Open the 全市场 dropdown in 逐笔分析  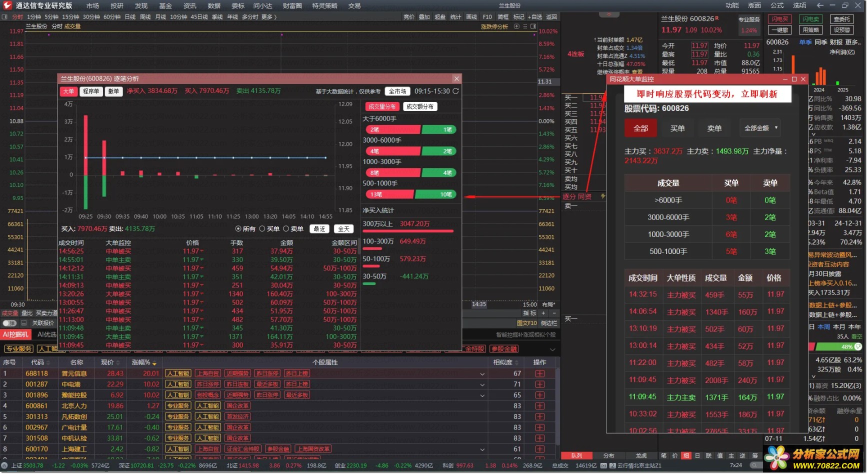pos(397,91)
